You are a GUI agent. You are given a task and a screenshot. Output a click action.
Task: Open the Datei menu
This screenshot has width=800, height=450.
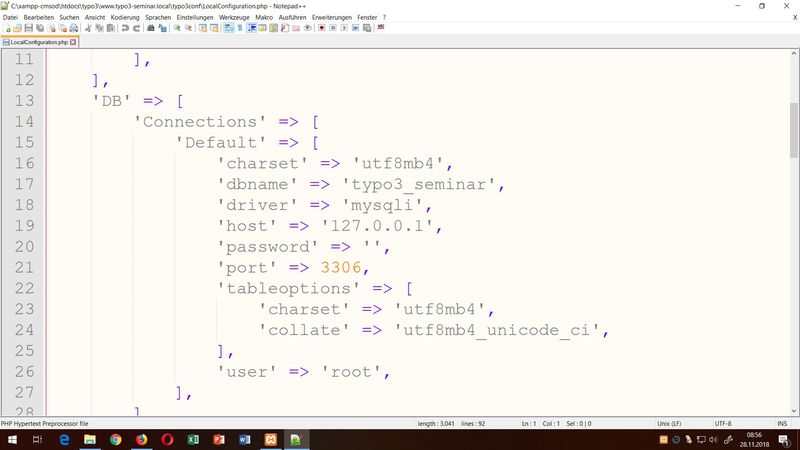10,17
